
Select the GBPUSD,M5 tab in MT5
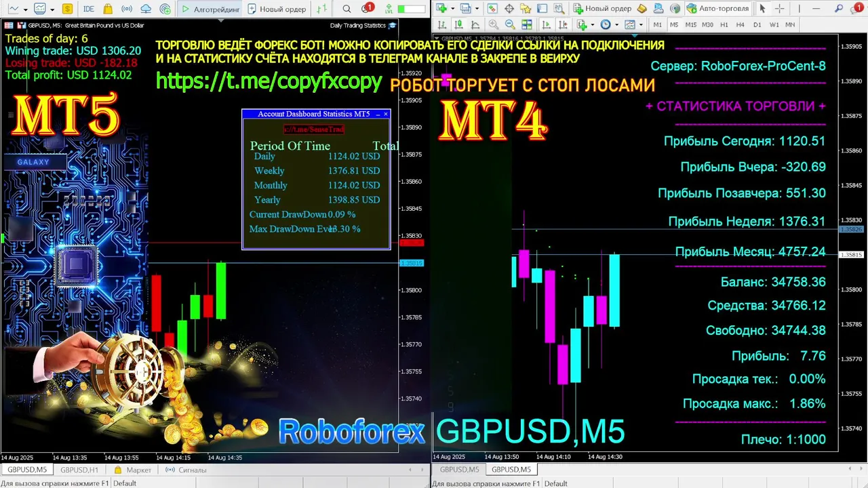tap(27, 470)
